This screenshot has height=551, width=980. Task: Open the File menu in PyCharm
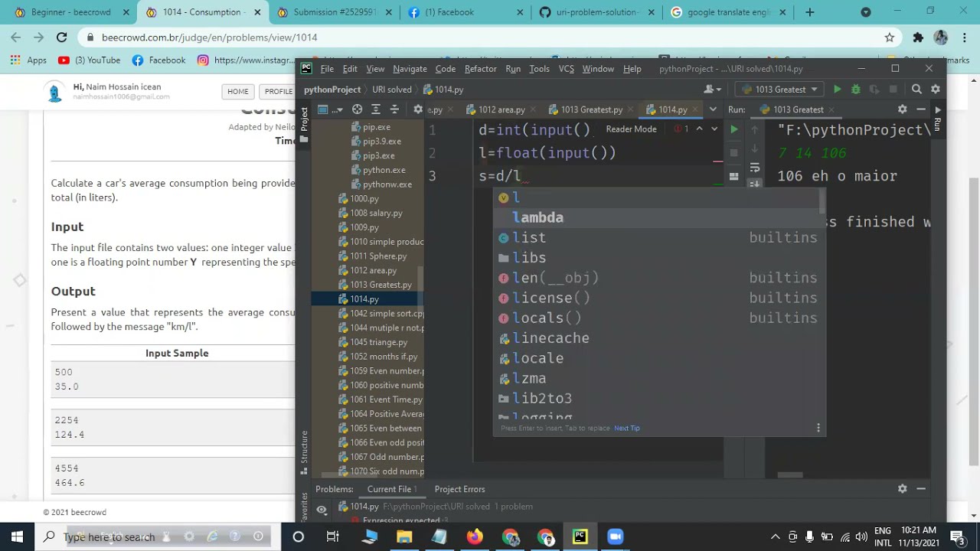tap(327, 69)
